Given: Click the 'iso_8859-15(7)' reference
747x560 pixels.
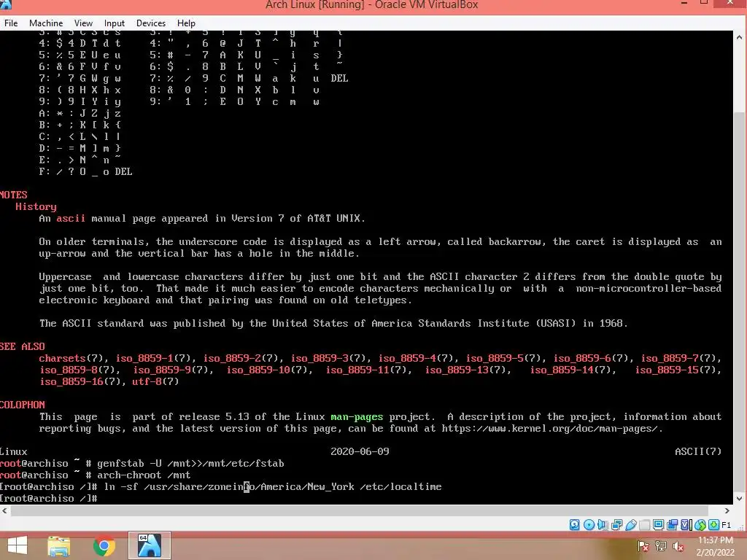Looking at the screenshot, I should pos(676,370).
